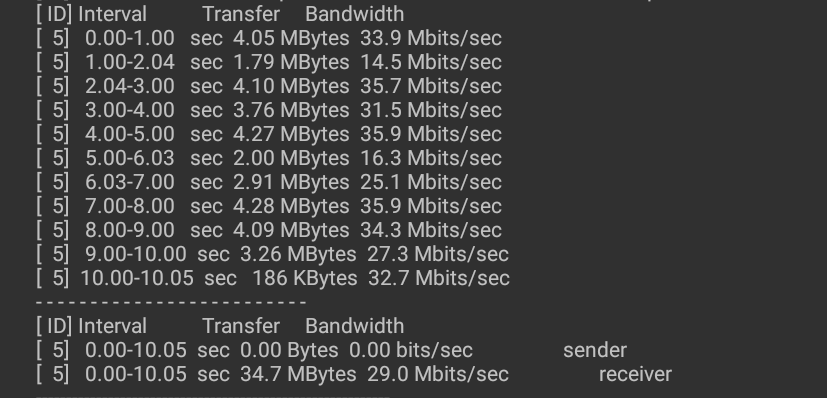Click the word receiver in summary
Screen dimensions: 827x398
[636, 374]
